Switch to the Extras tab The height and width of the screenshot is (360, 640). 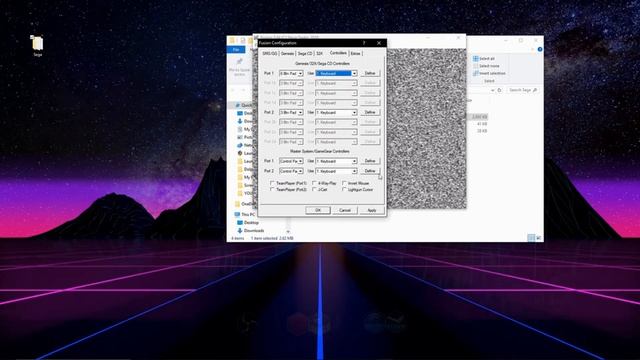(x=356, y=53)
